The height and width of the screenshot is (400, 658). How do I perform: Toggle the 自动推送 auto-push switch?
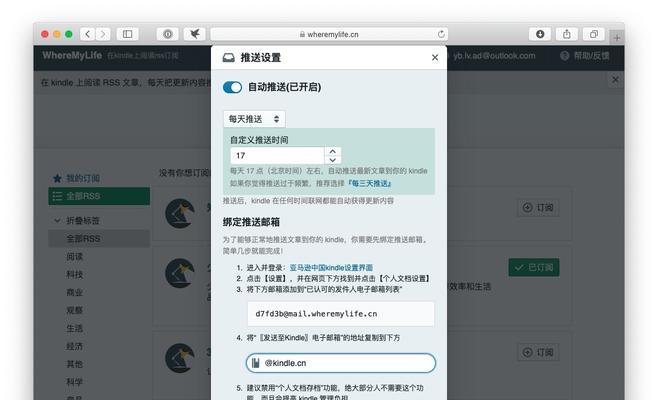tap(233, 87)
